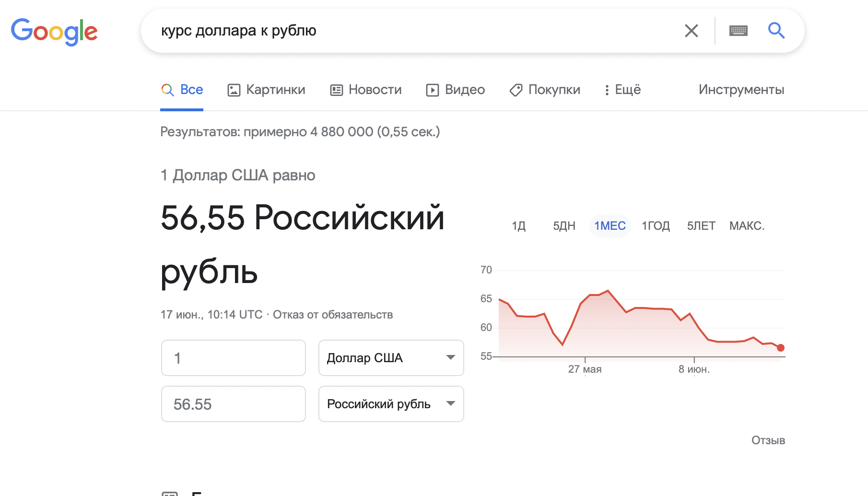Switch to the Новости tab

tap(366, 90)
